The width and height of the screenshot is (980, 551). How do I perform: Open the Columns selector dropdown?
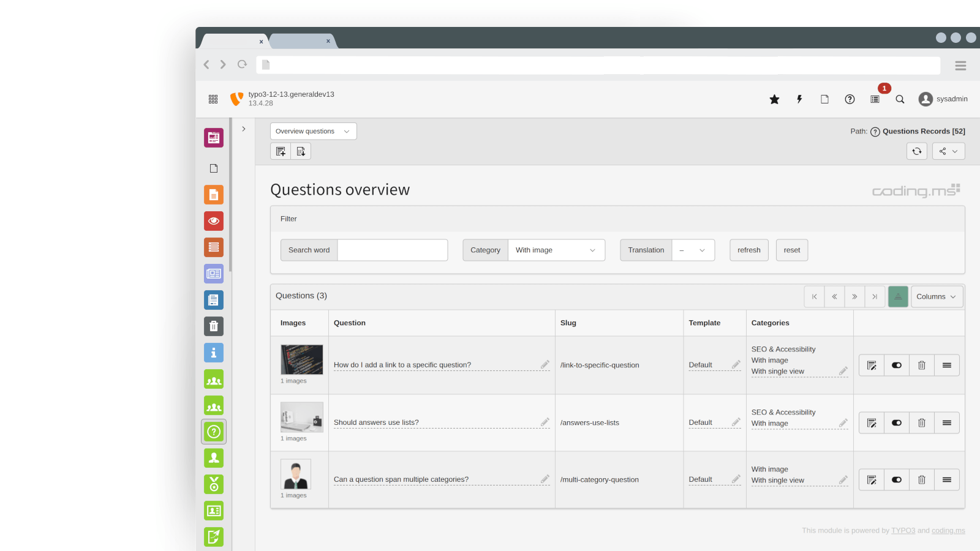(937, 297)
